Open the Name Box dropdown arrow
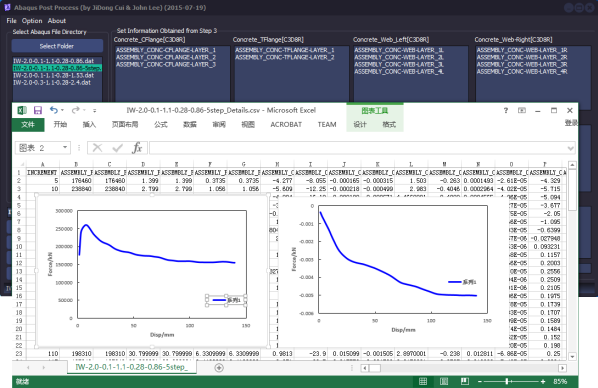This screenshot has width=598, height=388. coord(65,148)
